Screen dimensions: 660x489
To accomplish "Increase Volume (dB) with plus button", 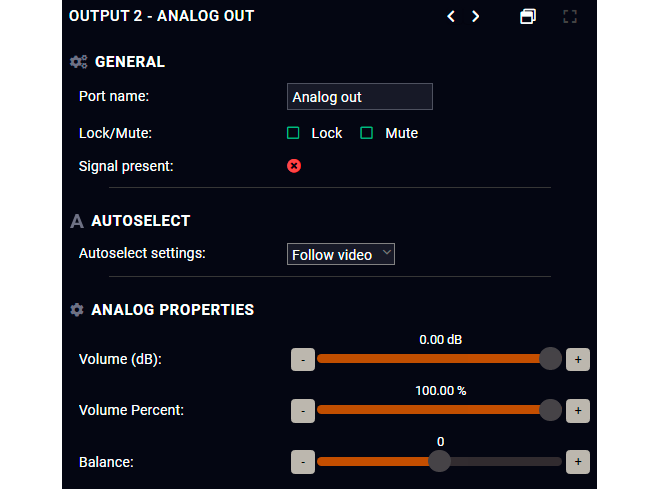I will pyautogui.click(x=578, y=359).
